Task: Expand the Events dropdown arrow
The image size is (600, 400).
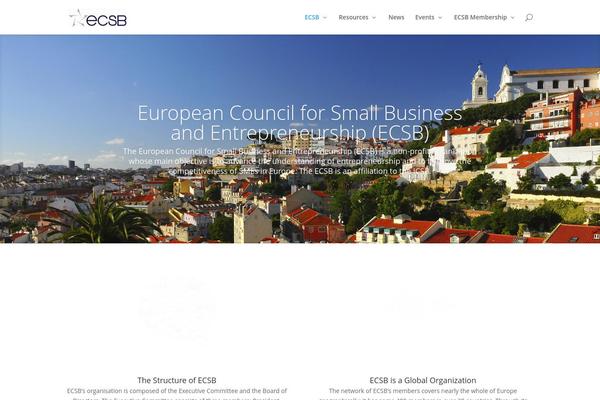Action: tap(440, 18)
